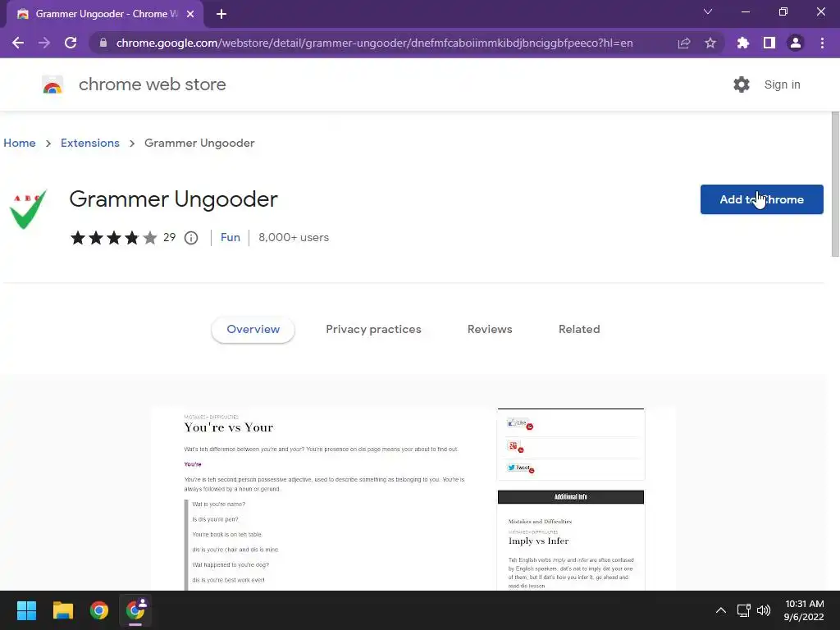
Task: Open the Windows Start menu
Action: (26, 610)
